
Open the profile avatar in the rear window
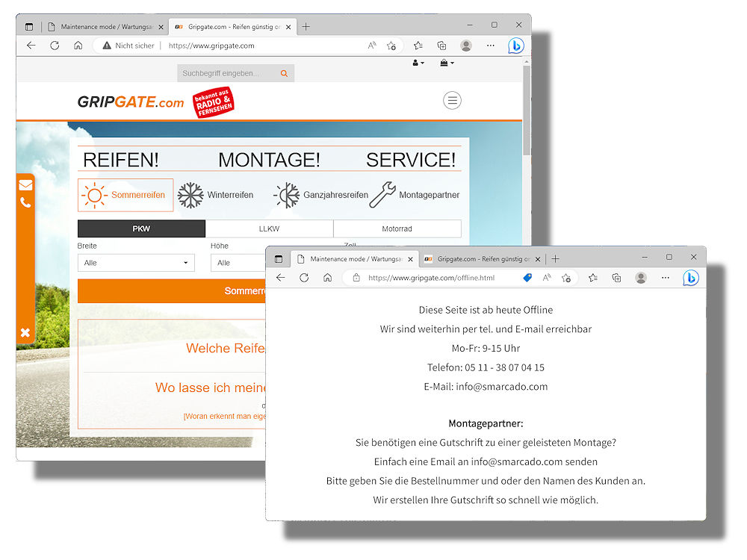point(466,46)
